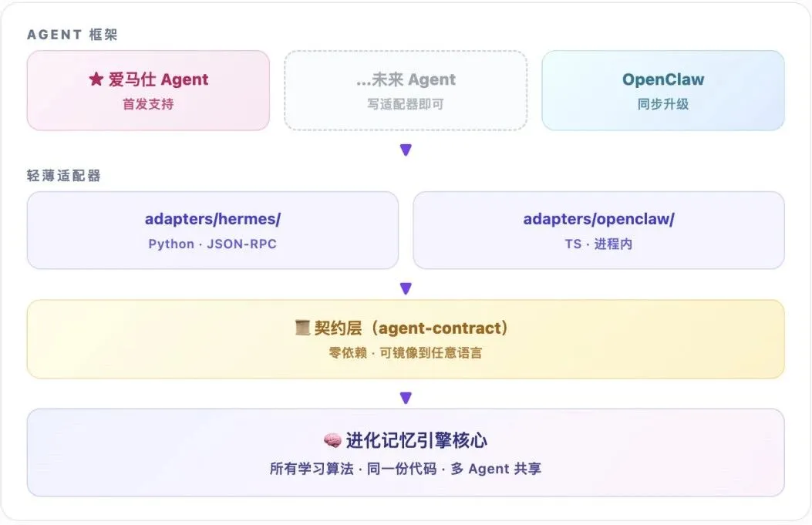This screenshot has height=525, width=812.
Task: Select the 爱马仕 Agent card
Action: click(148, 91)
